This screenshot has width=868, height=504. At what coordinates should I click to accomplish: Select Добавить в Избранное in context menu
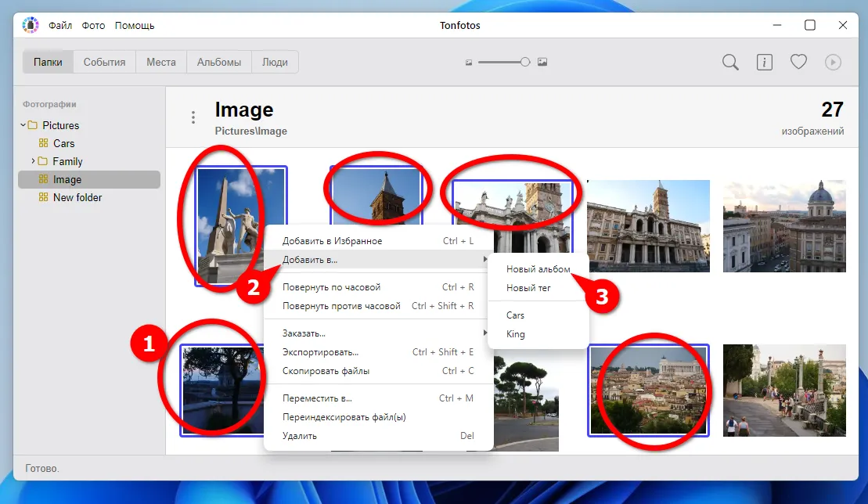332,241
